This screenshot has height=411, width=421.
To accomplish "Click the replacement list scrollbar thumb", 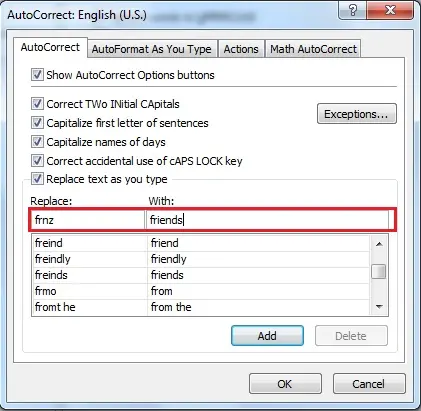I will (379, 271).
